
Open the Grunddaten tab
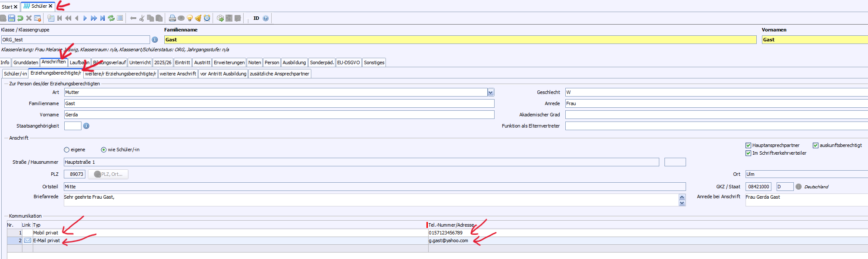coord(26,62)
